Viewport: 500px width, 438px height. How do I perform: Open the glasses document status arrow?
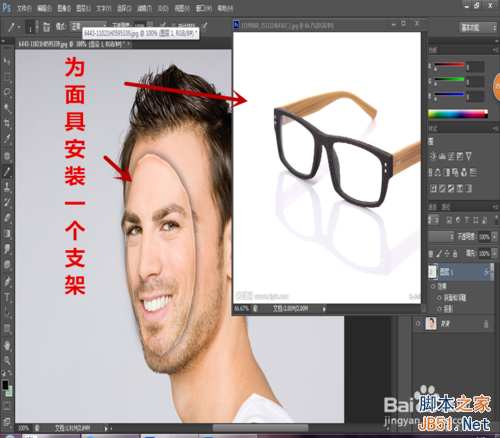tap(324, 309)
